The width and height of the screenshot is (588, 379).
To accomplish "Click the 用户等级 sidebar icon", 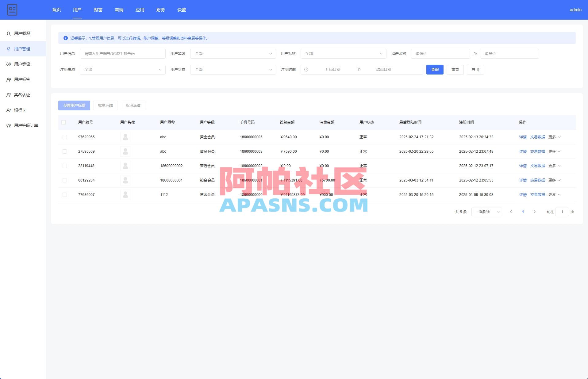I will 8,64.
